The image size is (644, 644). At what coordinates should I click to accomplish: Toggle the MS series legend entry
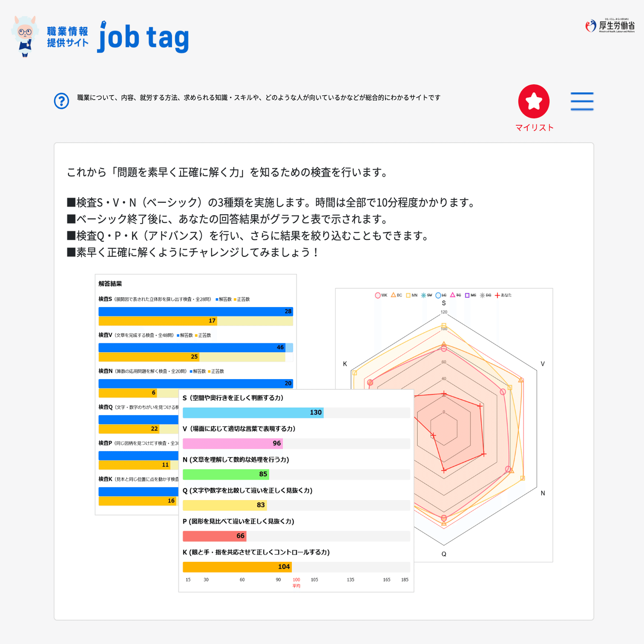coord(470,295)
